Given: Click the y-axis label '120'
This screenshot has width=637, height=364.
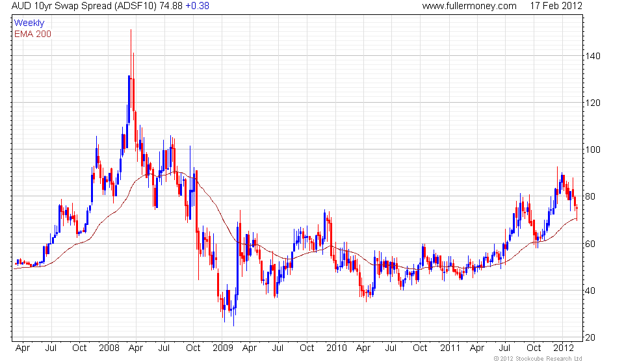Looking at the screenshot, I should point(593,103).
